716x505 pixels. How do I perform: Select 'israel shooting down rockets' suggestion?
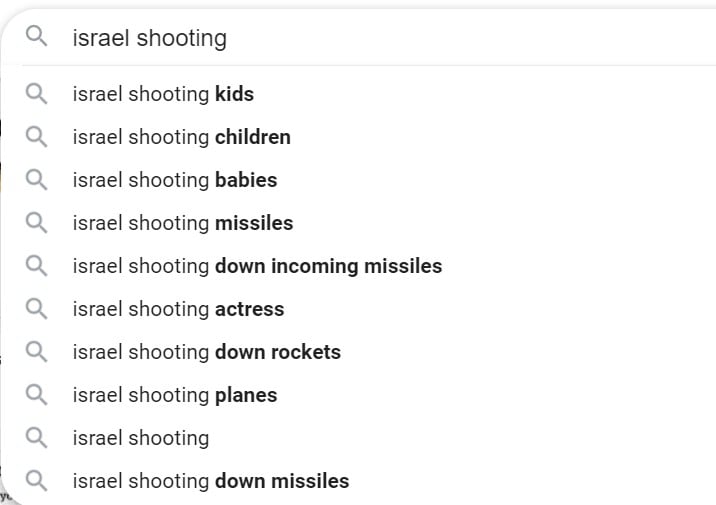tap(358, 352)
